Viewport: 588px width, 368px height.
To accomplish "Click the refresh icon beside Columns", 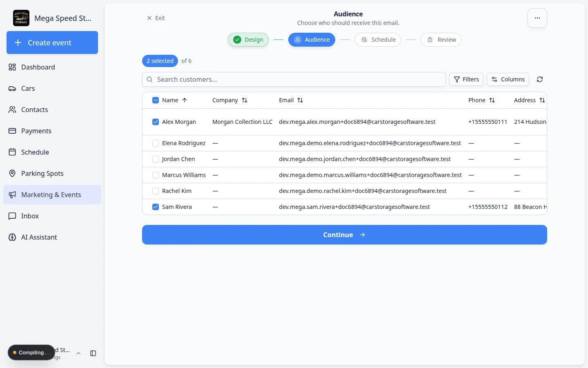I will tap(540, 79).
